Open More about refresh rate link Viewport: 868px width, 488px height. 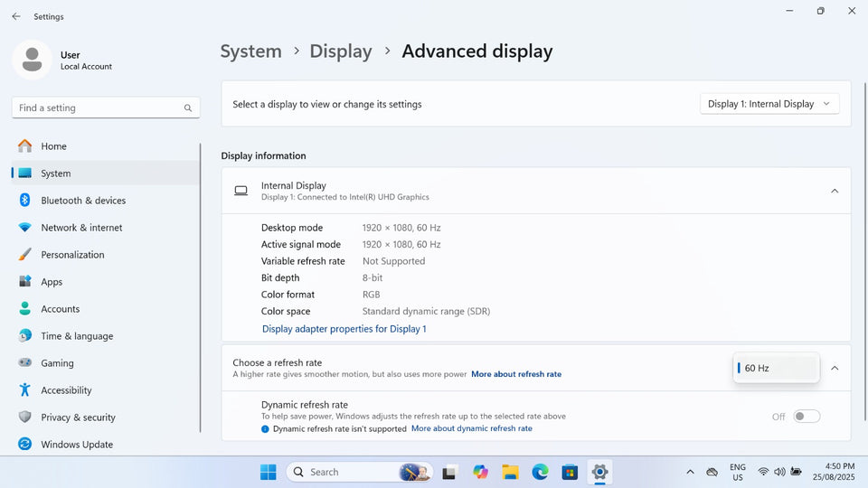516,374
